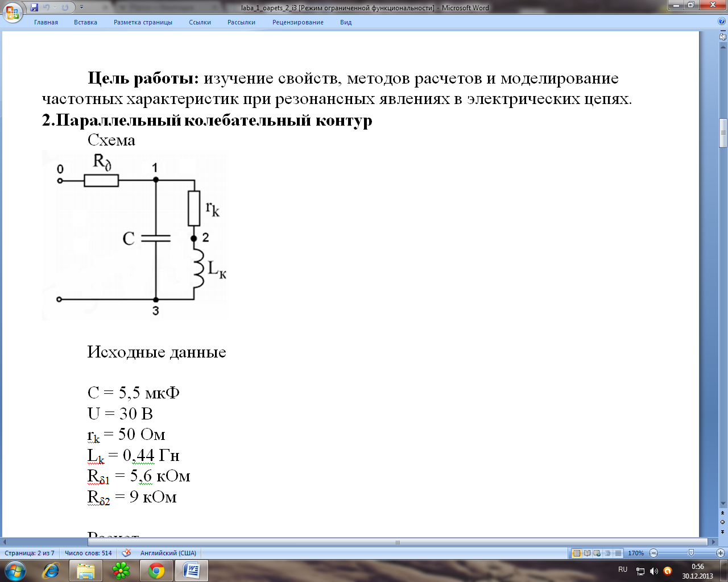Click Word taskbar button
Image resolution: width=728 pixels, height=582 pixels.
click(x=192, y=571)
